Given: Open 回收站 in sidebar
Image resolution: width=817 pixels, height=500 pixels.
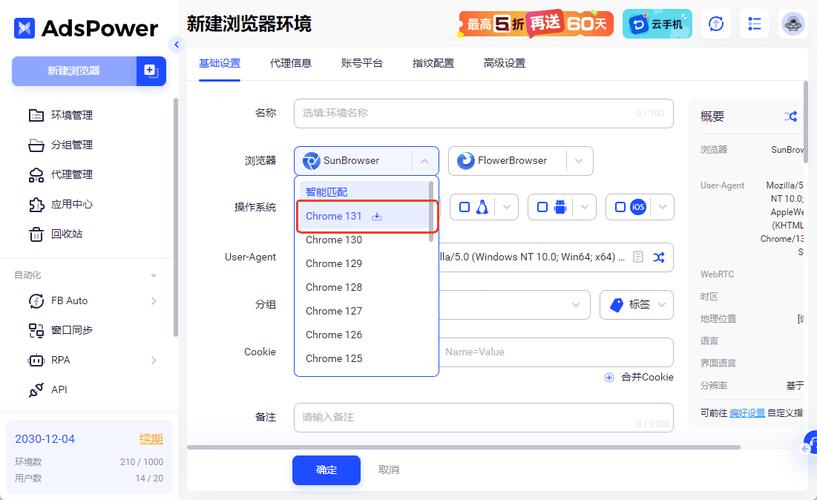Looking at the screenshot, I should click(x=56, y=234).
